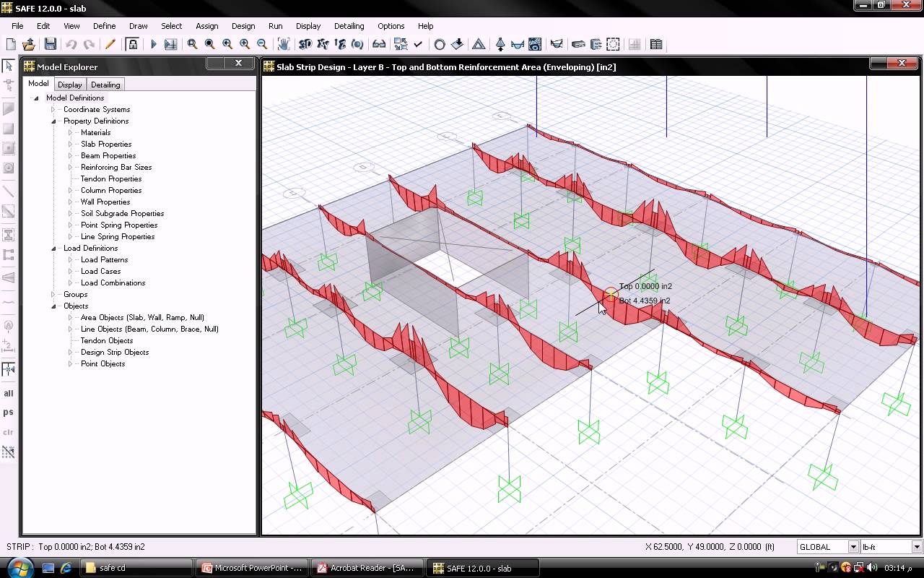Click the 'ps' previous selection button

click(x=9, y=413)
